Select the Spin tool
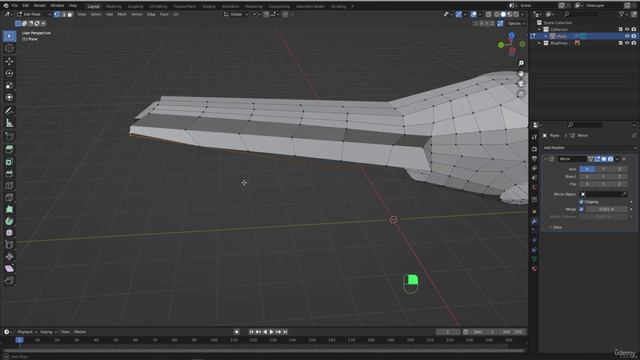This screenshot has height=360, width=640. click(9, 221)
